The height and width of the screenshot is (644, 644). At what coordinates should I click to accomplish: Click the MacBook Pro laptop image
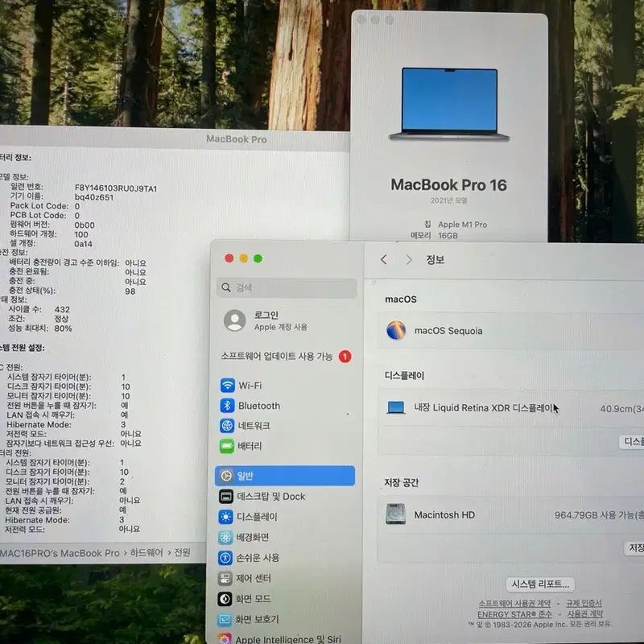click(449, 105)
